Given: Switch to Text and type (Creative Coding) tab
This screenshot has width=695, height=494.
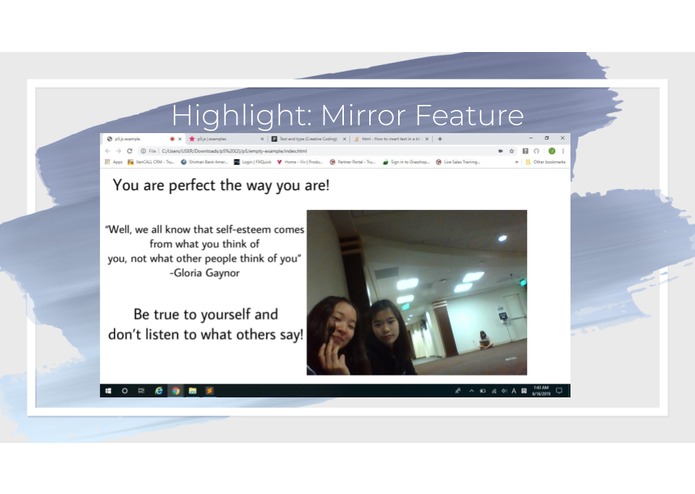Looking at the screenshot, I should coord(308,139).
